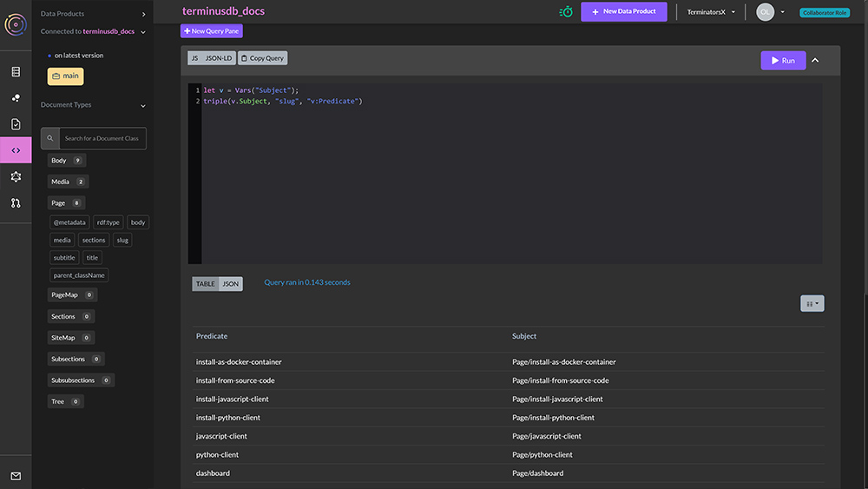
Task: Click the subtitle property tag
Action: [64, 257]
